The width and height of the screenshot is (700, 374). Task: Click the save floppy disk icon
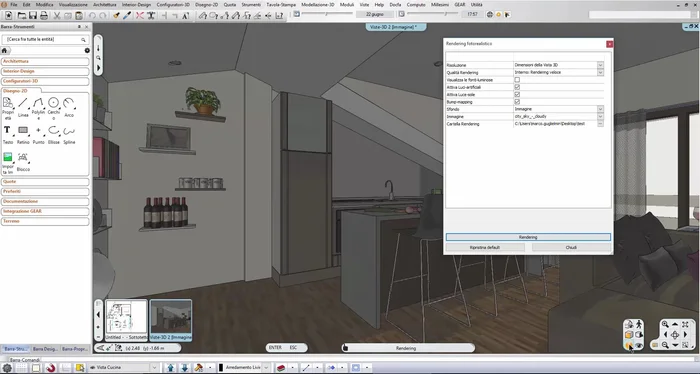tap(33, 15)
